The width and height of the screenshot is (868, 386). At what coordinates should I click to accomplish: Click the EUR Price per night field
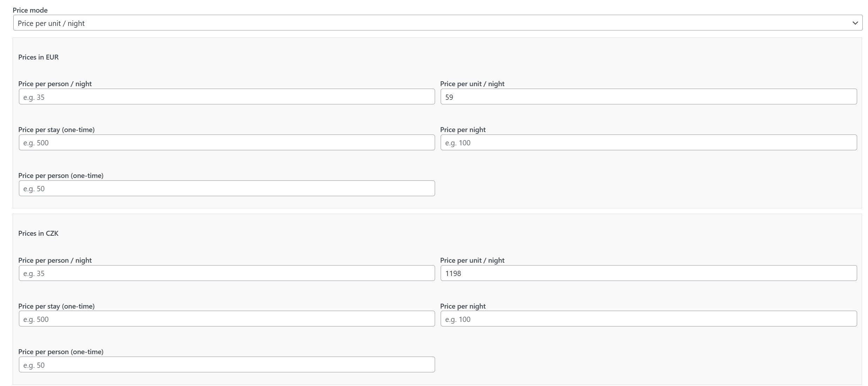(648, 142)
